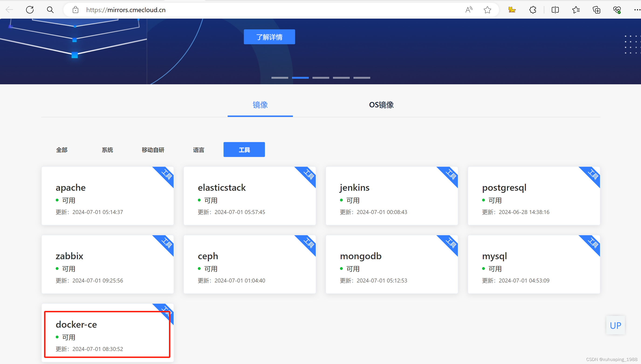Viewport: 641px width, 364px height.
Task: Select the 全部 category filter
Action: point(62,150)
